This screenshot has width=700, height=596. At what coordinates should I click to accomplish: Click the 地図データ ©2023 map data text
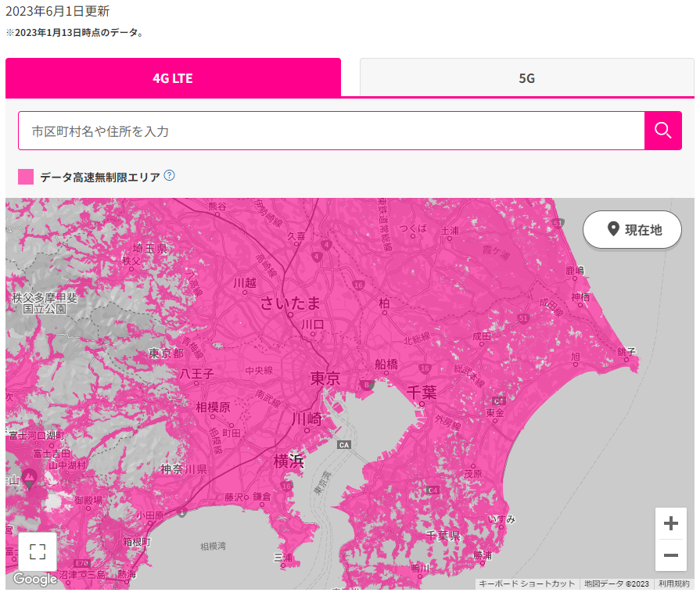(616, 583)
